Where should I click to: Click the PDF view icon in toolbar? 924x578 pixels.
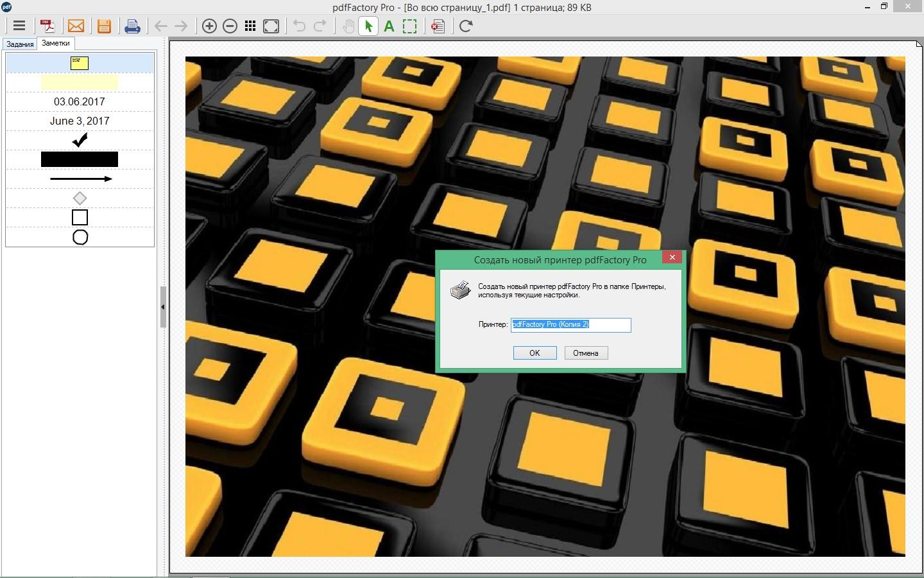point(47,26)
